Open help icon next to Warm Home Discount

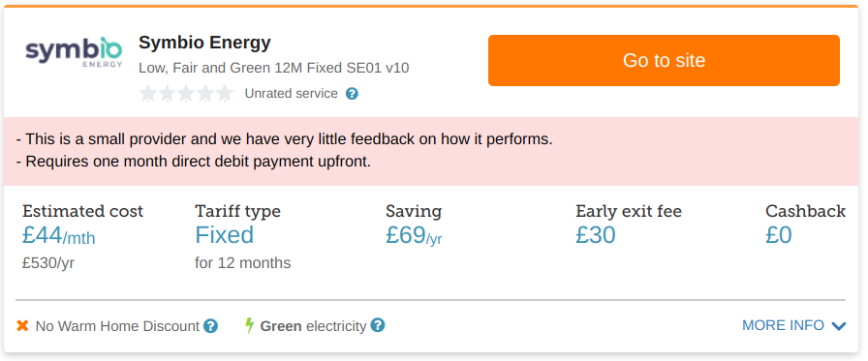pyautogui.click(x=210, y=325)
